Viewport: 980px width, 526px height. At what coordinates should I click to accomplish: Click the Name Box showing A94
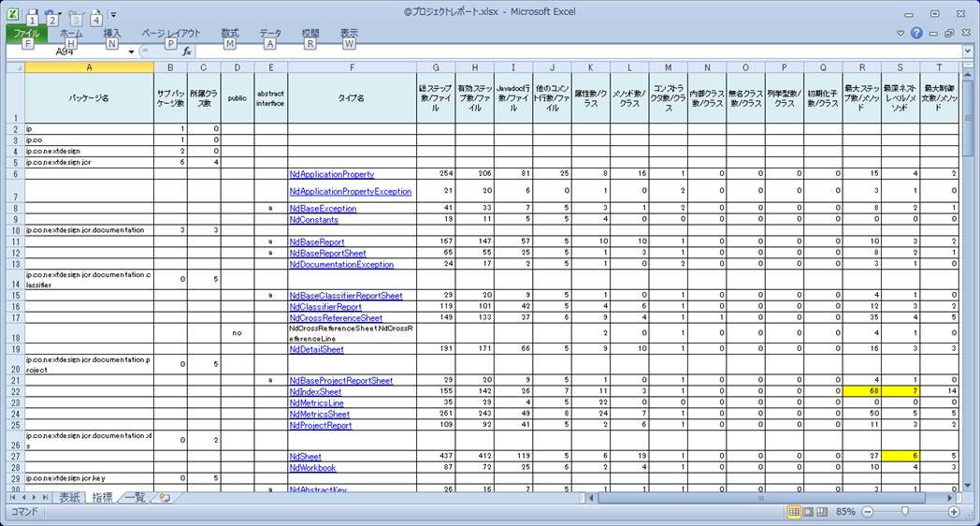click(65, 51)
